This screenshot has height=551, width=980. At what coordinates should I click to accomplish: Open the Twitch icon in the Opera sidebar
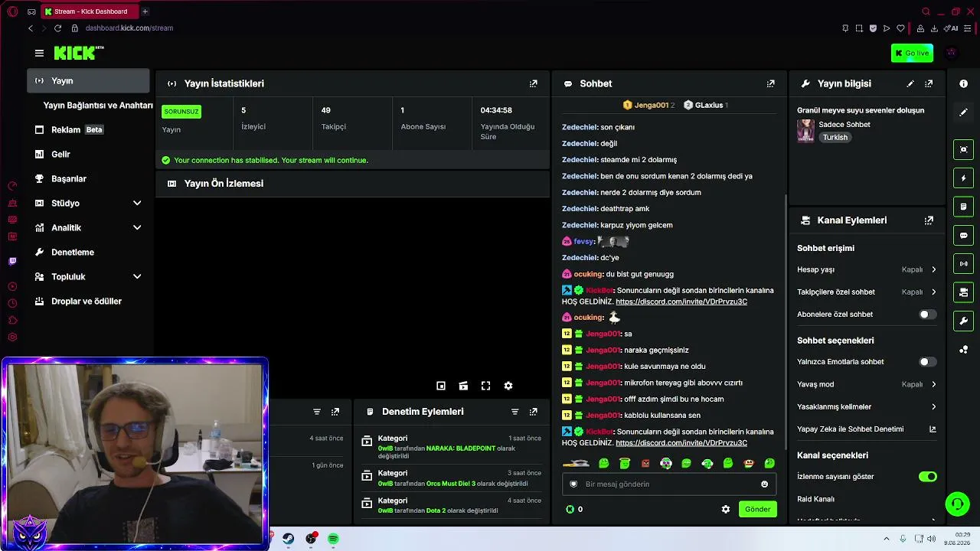pos(12,261)
